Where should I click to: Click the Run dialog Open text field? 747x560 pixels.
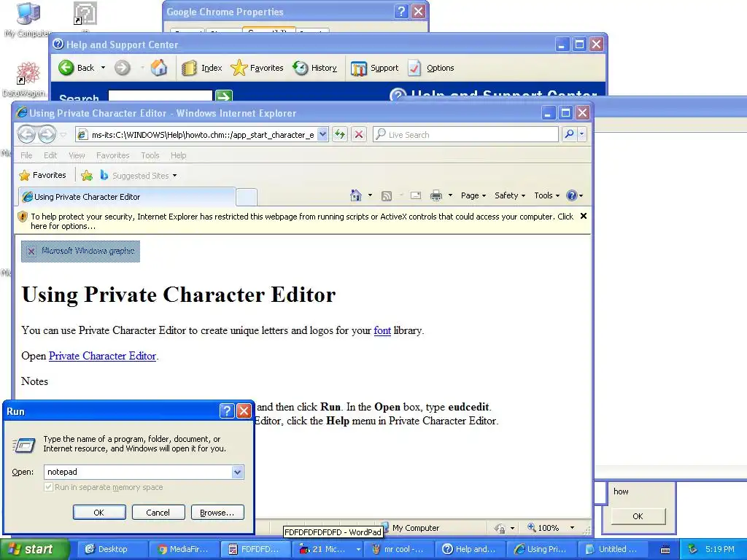(x=138, y=472)
